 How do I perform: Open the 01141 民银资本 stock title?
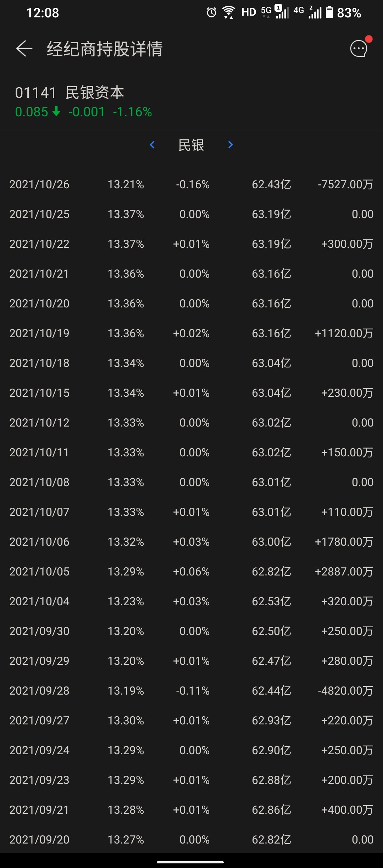point(70,93)
